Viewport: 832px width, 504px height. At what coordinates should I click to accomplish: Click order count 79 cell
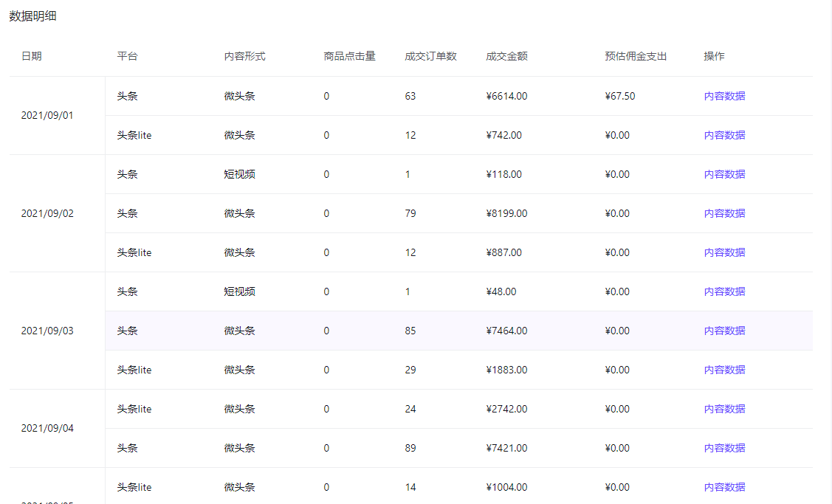(410, 213)
